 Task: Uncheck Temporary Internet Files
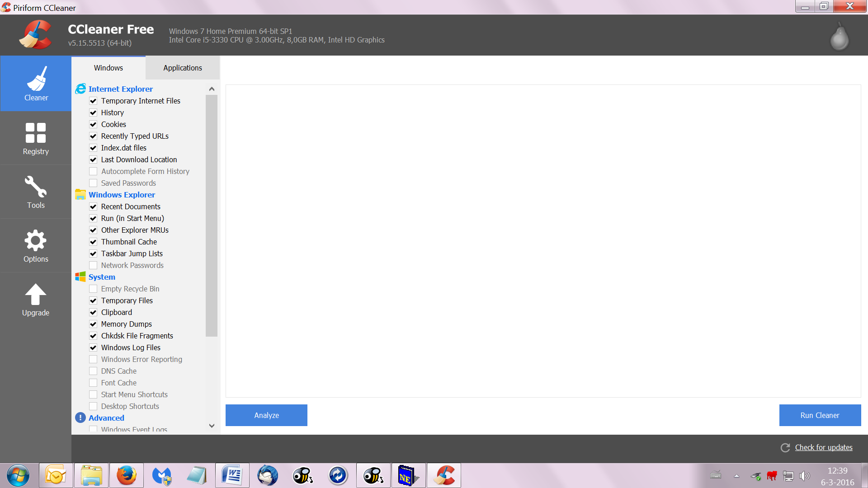(x=93, y=101)
